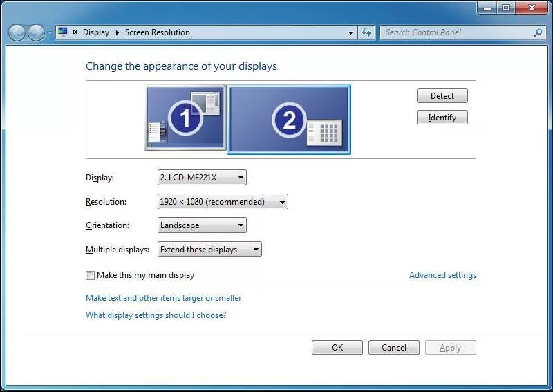Open the Orientation dropdown set to Landscape
The width and height of the screenshot is (553, 392).
202,225
